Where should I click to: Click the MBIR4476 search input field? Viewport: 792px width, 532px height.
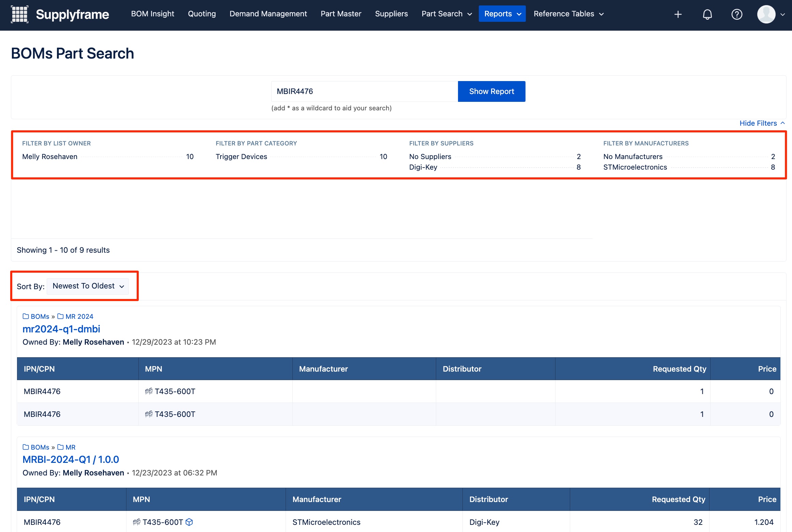365,91
